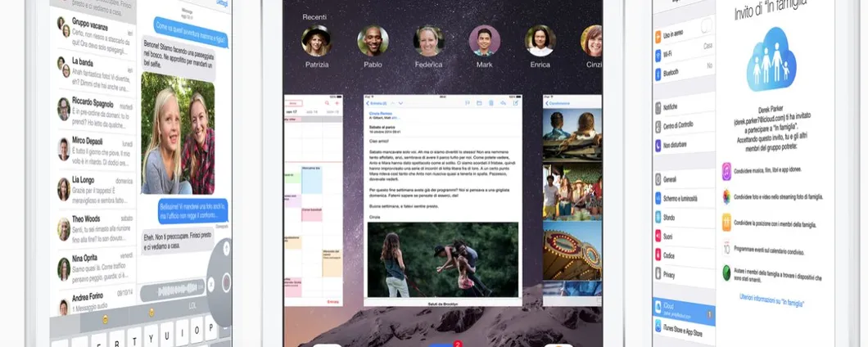Switch to the Photos app card

pos(572,201)
